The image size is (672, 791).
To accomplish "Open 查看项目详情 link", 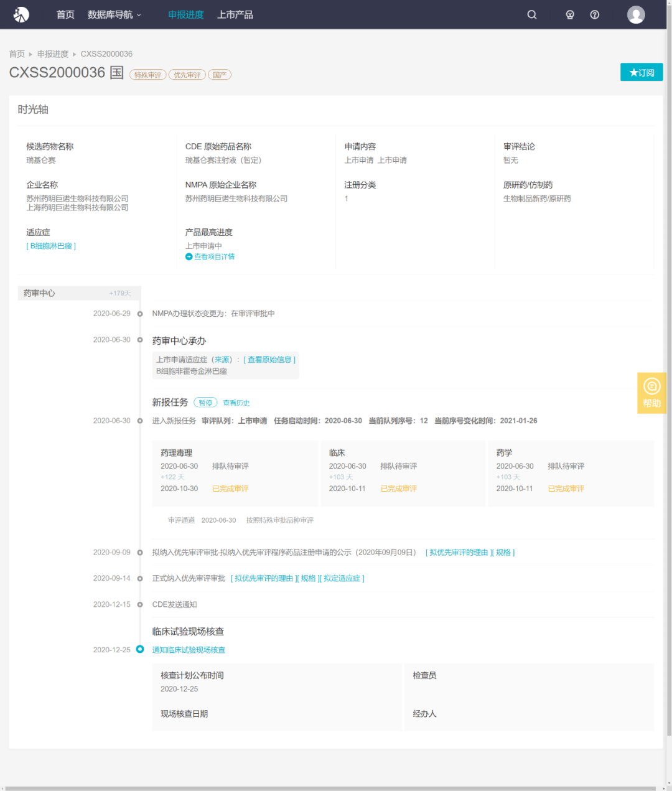I will (x=214, y=256).
